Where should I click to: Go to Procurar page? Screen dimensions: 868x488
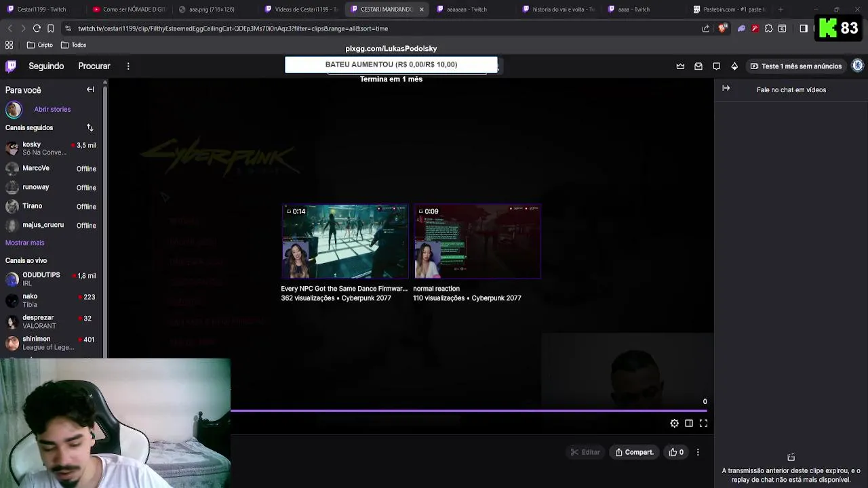[x=94, y=66]
